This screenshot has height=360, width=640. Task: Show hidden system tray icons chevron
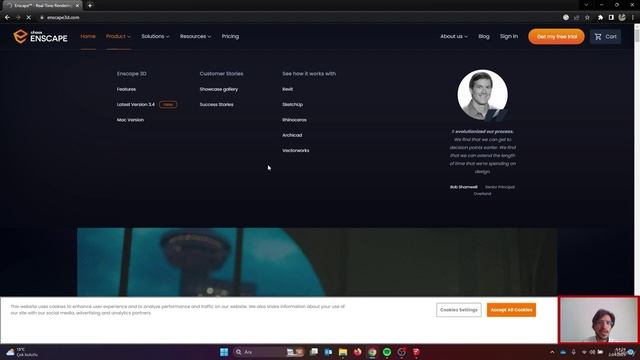552,352
